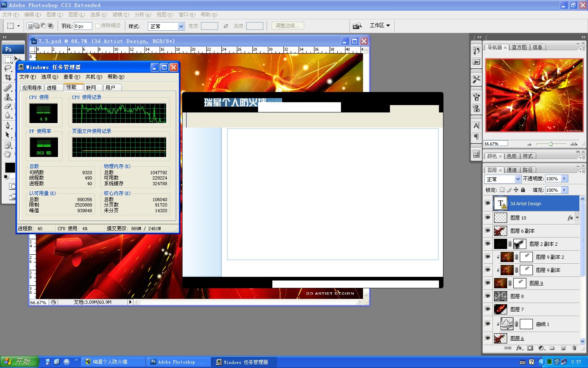
Task: Switch to the 进程 tab in Task Manager
Action: [x=52, y=88]
